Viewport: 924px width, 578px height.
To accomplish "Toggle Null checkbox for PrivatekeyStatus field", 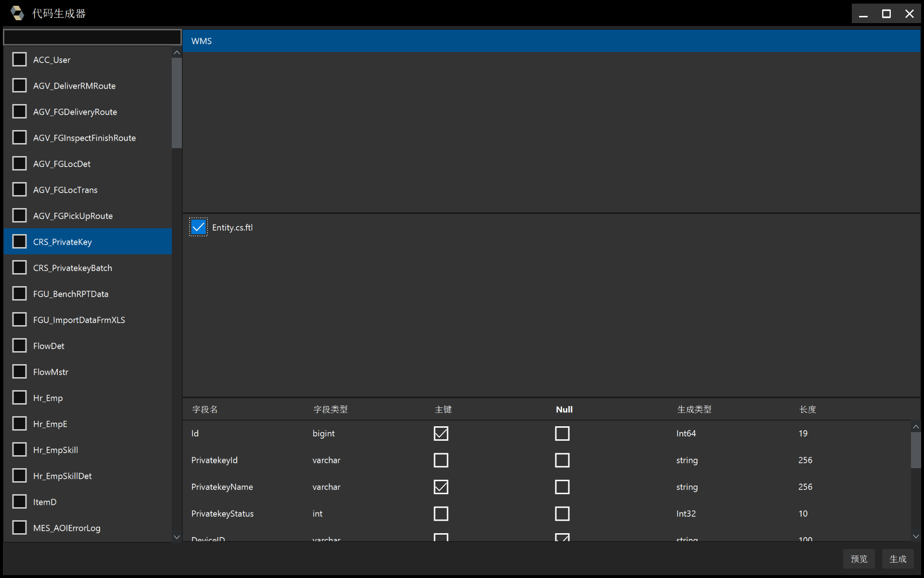I will pyautogui.click(x=562, y=513).
